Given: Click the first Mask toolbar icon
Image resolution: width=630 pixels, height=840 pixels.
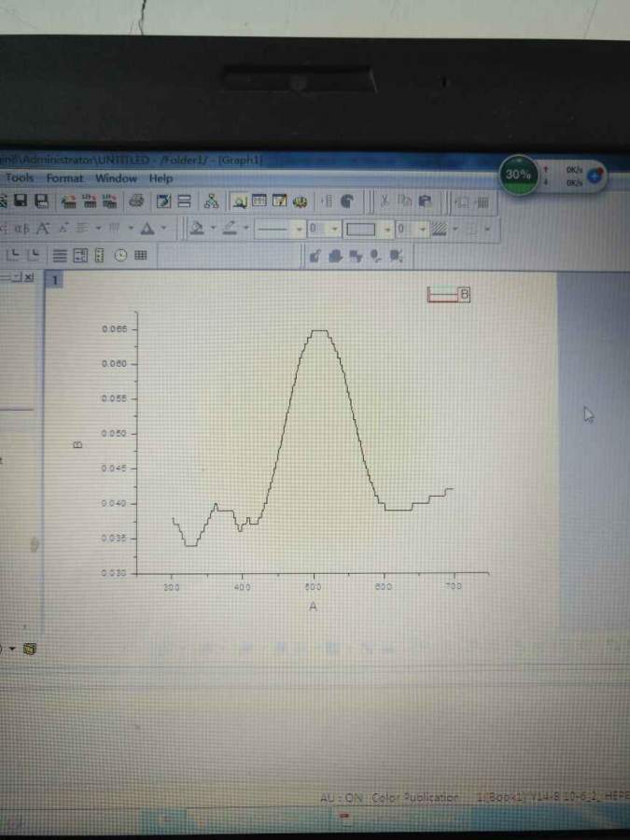Looking at the screenshot, I should (315, 257).
